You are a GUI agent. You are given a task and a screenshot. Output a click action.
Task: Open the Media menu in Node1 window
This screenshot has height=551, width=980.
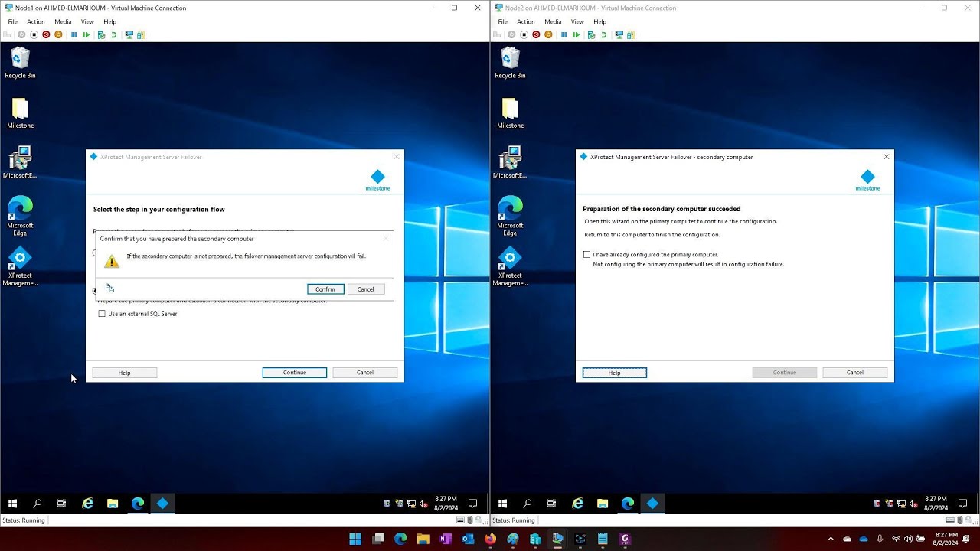63,22
